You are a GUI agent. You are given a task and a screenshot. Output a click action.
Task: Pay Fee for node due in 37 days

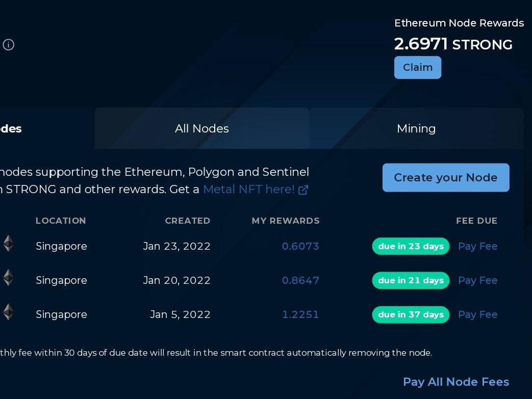pos(478,314)
